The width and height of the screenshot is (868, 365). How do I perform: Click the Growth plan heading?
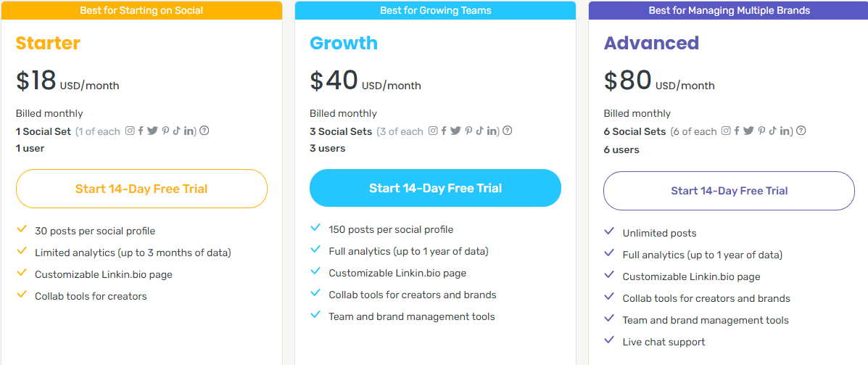click(344, 43)
